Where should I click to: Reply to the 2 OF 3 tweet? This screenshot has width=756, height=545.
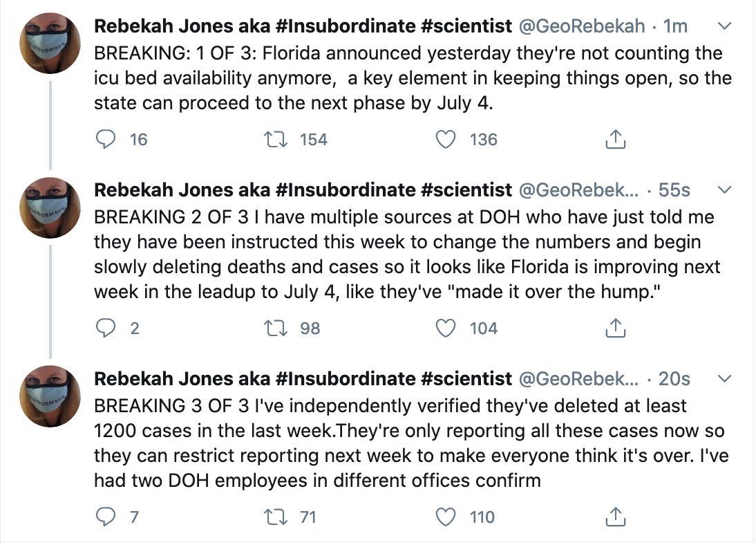point(104,328)
